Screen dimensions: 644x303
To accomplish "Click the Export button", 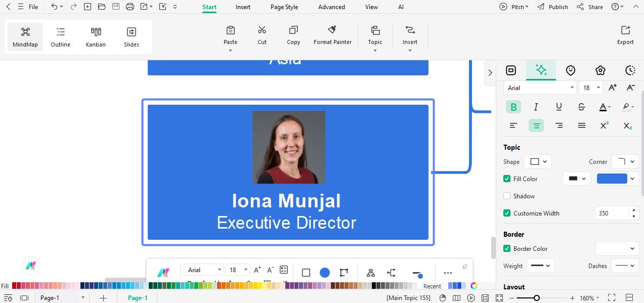I will 625,35.
